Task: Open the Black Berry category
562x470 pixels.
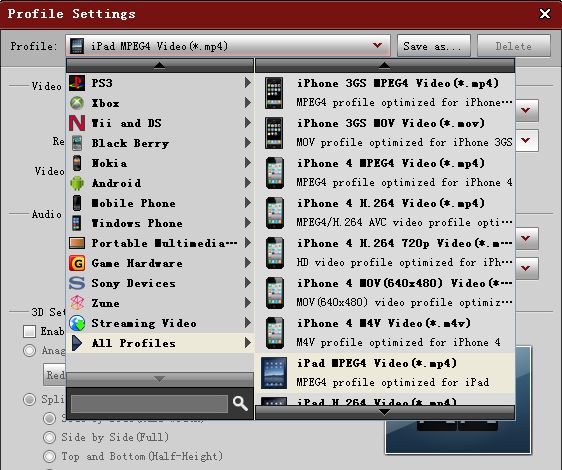Action: point(160,143)
